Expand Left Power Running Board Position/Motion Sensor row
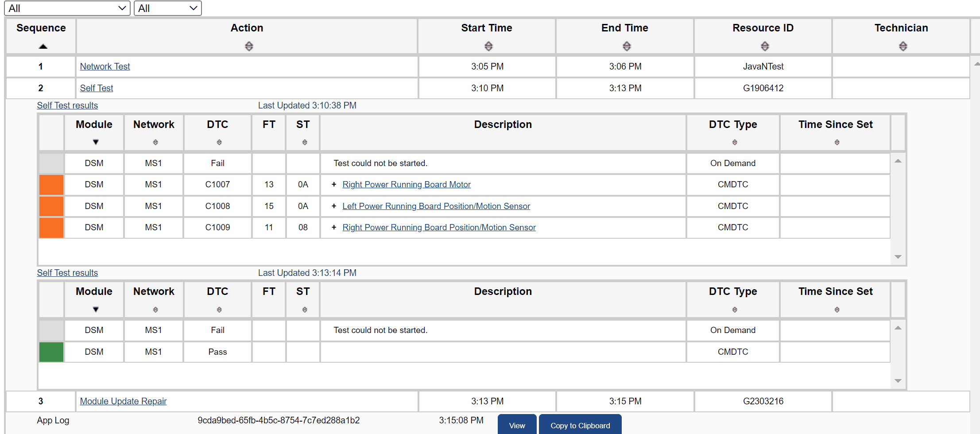This screenshot has height=434, width=980. pyautogui.click(x=334, y=206)
